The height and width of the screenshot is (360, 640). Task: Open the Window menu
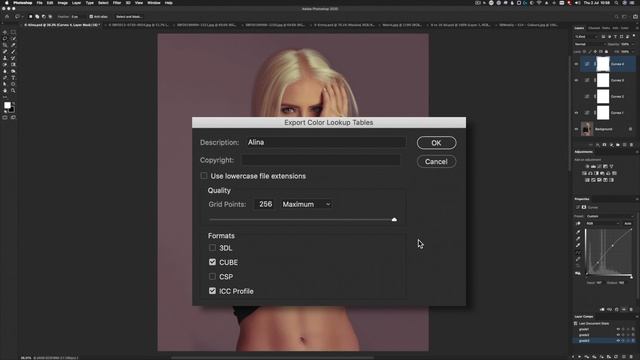[154, 3]
